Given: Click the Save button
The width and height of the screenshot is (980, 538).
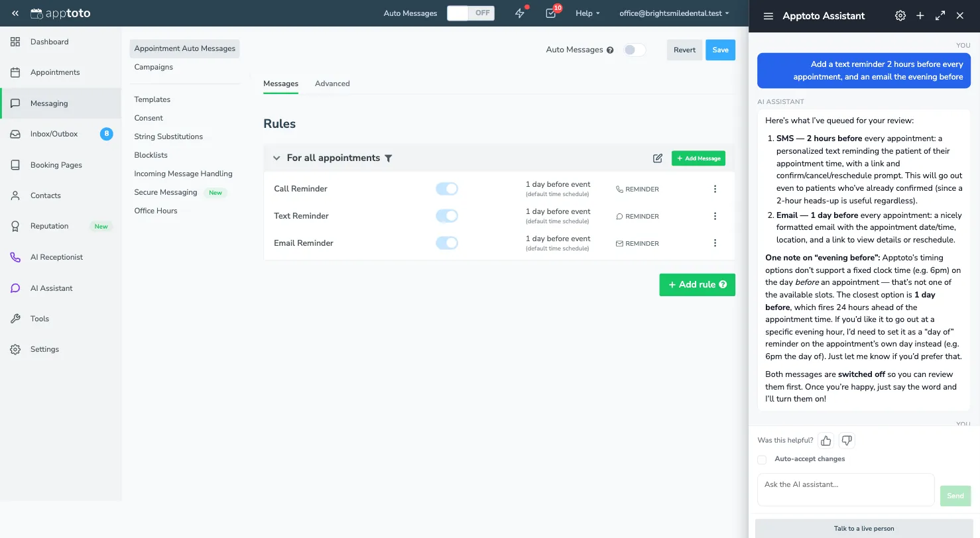Looking at the screenshot, I should tap(721, 50).
